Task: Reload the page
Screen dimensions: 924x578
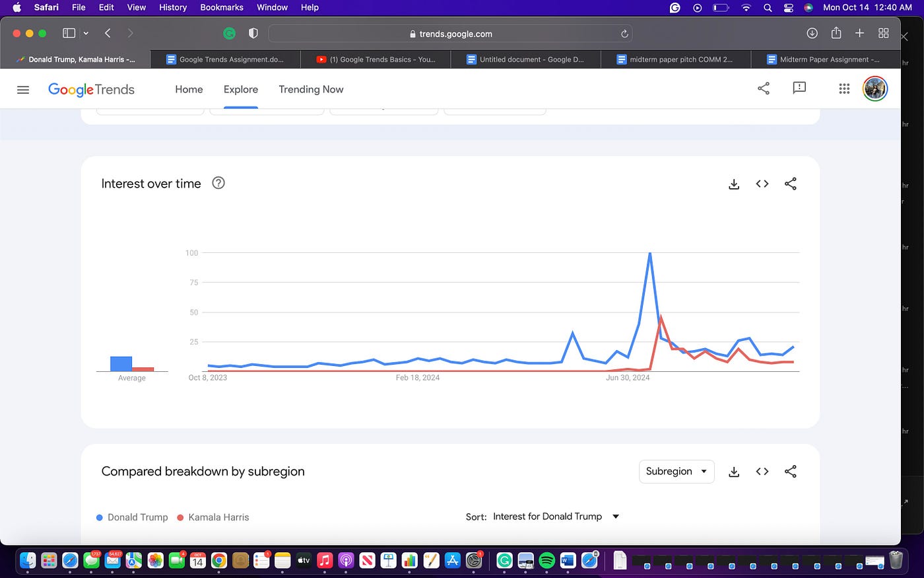Action: 624,34
